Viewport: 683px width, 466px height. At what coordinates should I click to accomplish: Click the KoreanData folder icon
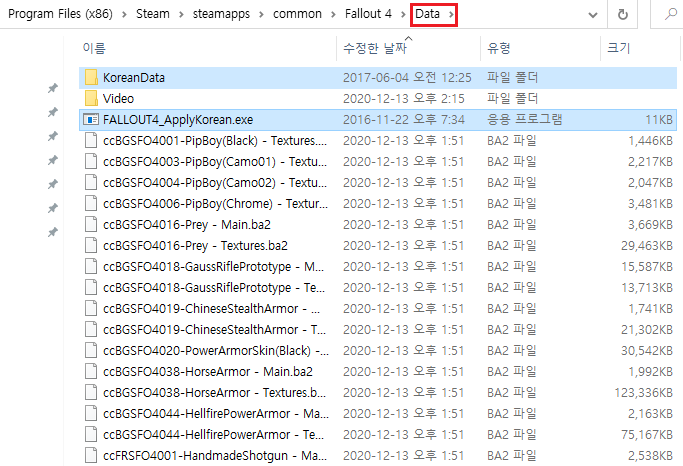click(x=91, y=78)
